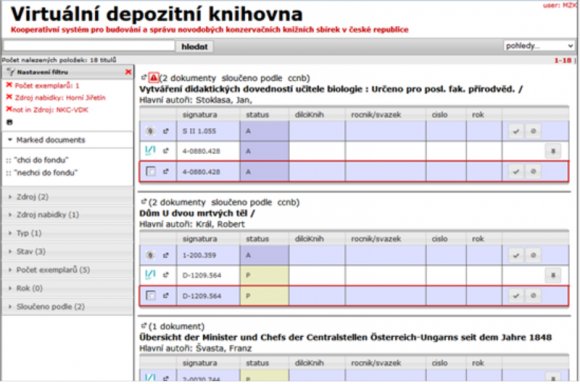The height and width of the screenshot is (384, 580).
Task: Click the 'Hlavní autoři: Král, Robert' line
Action: tap(192, 224)
